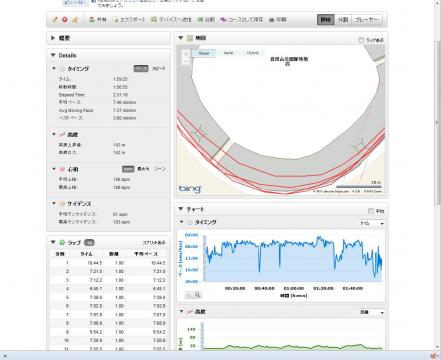Click the lap count badge beside ラップ

pos(89,243)
